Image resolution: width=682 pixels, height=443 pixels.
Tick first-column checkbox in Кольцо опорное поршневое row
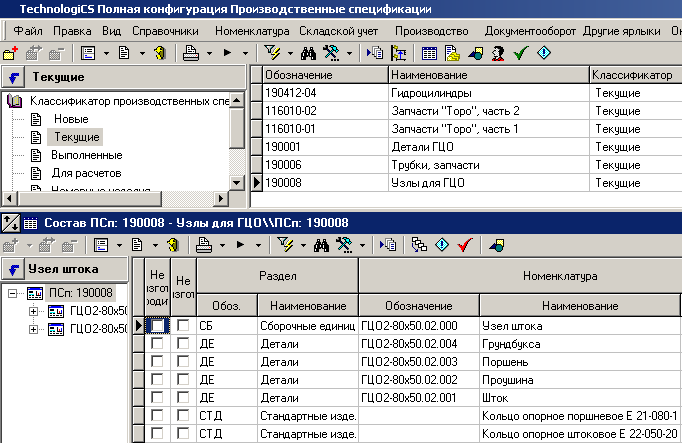157,415
